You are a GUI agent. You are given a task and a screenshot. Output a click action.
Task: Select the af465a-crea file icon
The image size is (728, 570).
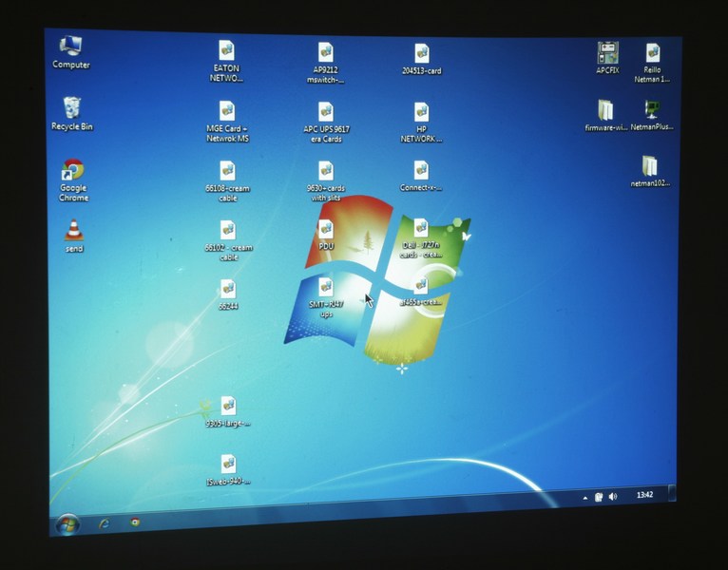click(421, 292)
